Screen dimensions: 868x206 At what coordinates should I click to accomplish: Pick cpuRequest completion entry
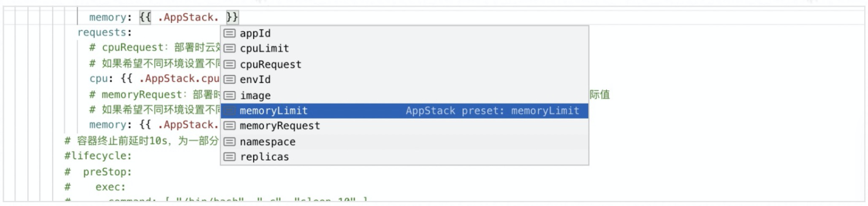point(404,64)
